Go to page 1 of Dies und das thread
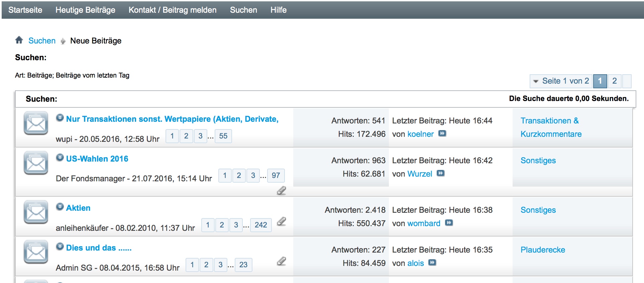The width and height of the screenshot is (644, 283). click(x=192, y=265)
